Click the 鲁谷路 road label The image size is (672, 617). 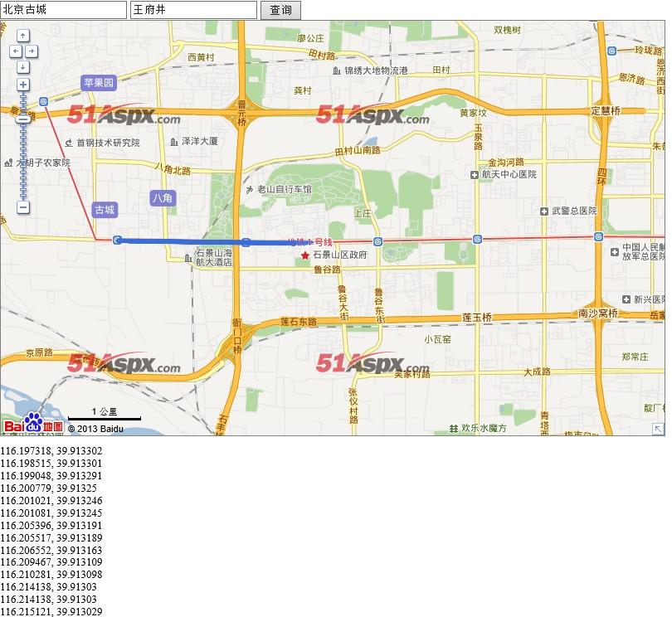[327, 270]
